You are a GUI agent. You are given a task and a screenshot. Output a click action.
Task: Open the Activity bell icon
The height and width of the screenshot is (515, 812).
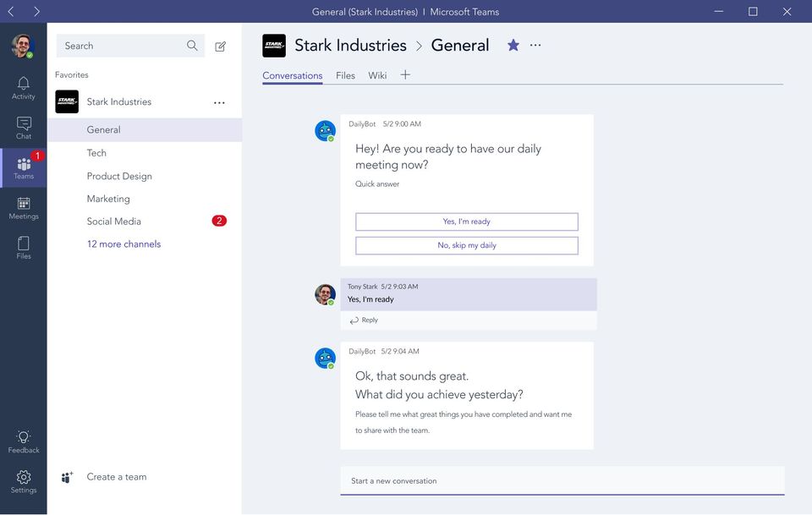click(24, 83)
